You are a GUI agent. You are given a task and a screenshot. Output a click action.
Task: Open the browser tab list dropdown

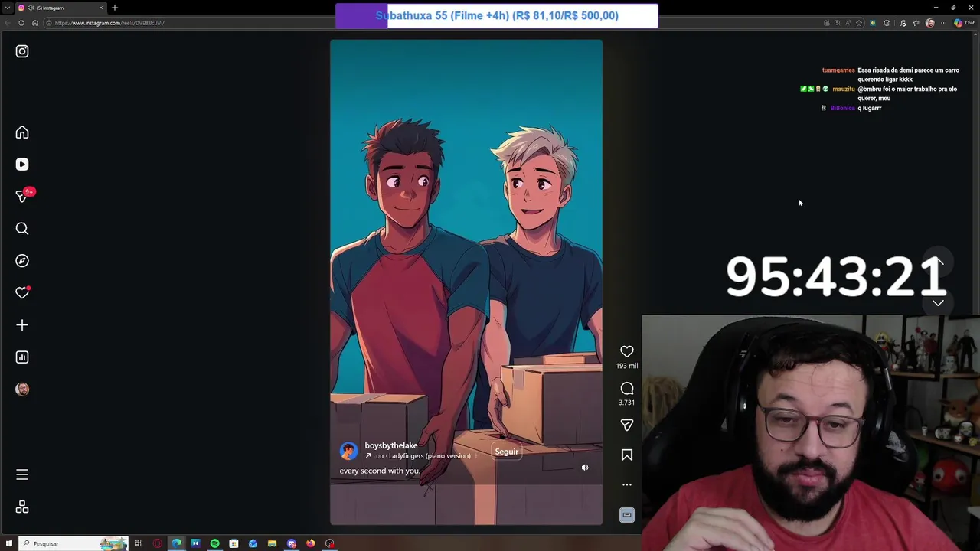(x=8, y=8)
